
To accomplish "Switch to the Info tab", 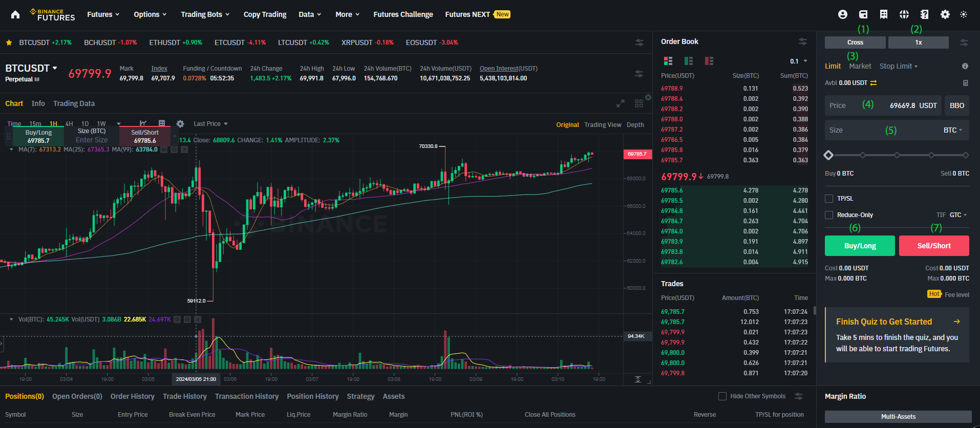I will pyautogui.click(x=38, y=103).
